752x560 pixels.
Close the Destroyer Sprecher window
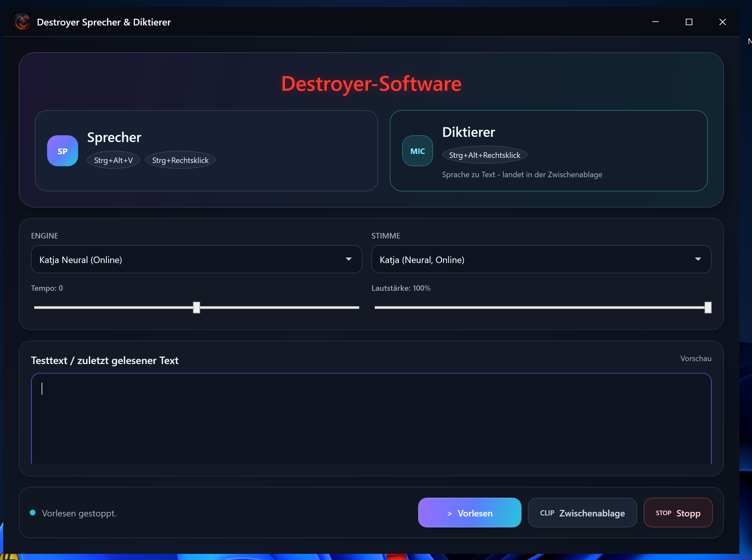pos(723,22)
